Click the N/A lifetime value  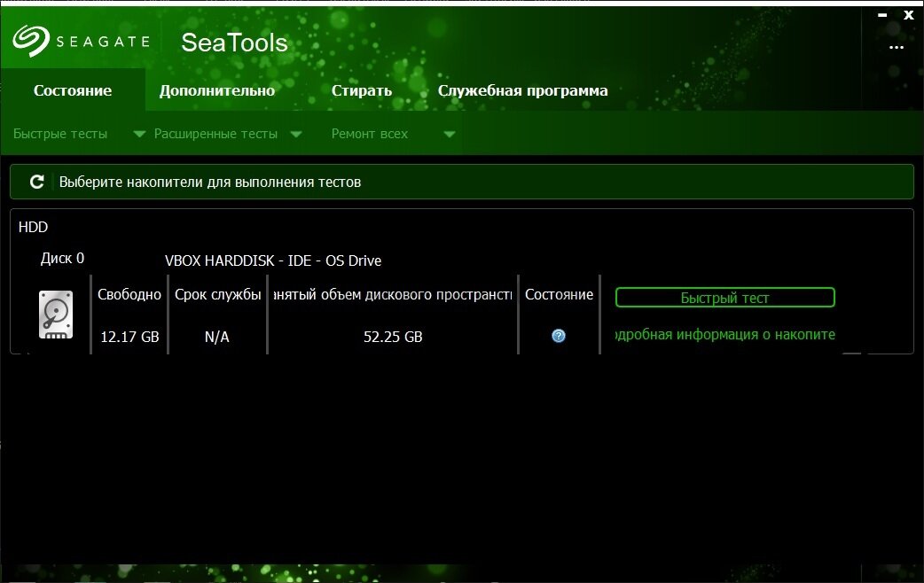click(217, 337)
